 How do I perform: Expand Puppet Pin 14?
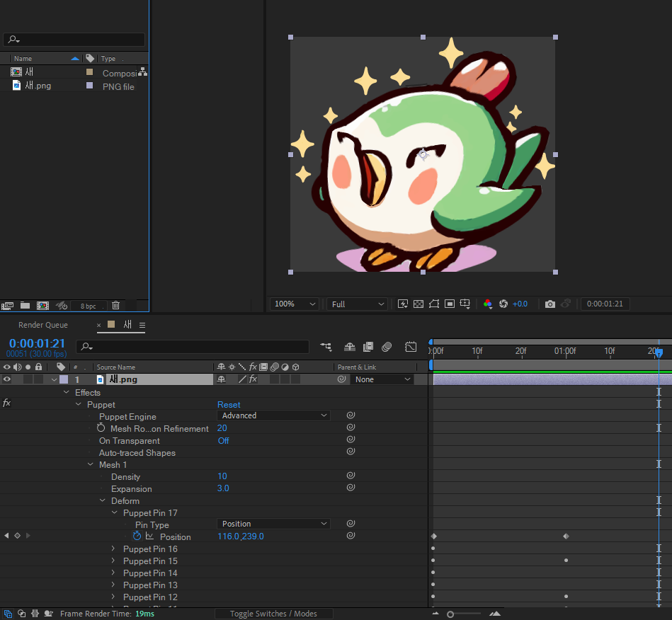tap(113, 573)
